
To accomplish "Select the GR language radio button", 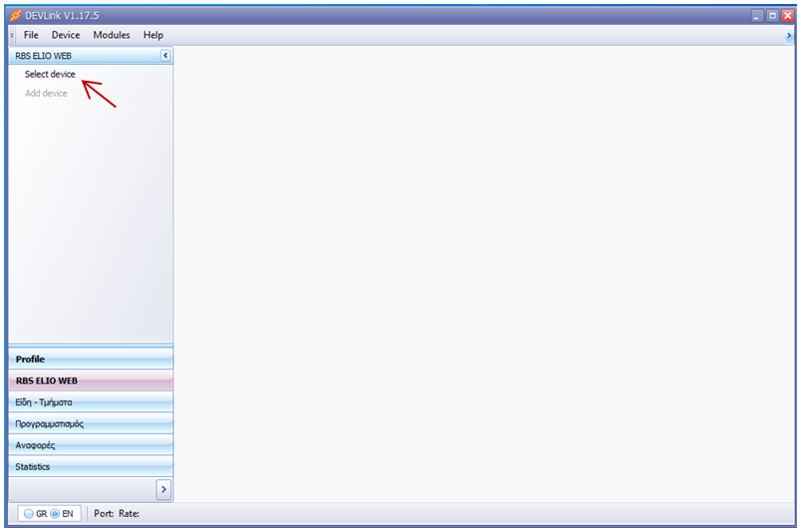I will (x=29, y=514).
